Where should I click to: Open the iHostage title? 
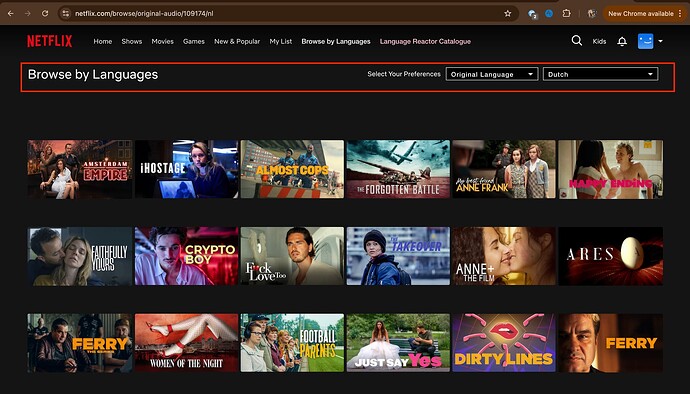click(x=187, y=169)
